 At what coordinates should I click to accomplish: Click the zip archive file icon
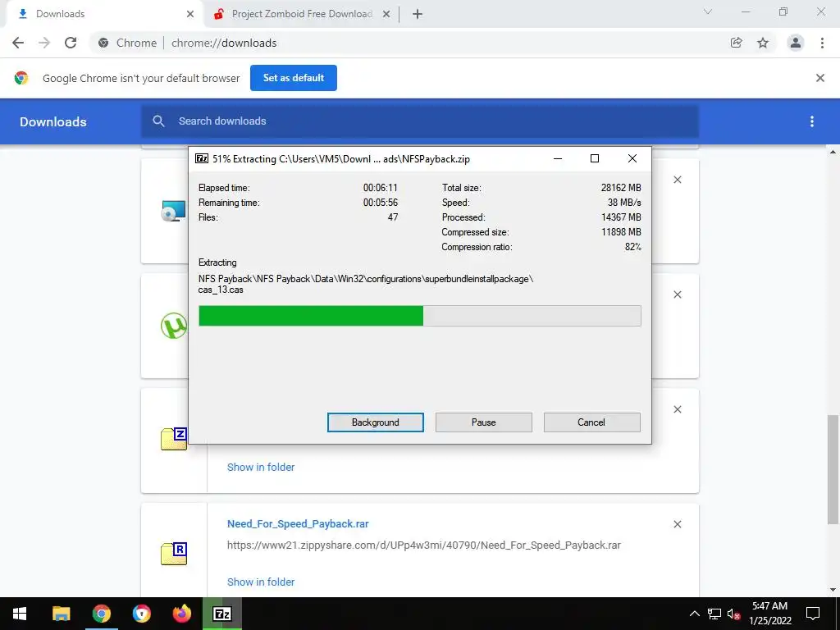pyautogui.click(x=174, y=440)
